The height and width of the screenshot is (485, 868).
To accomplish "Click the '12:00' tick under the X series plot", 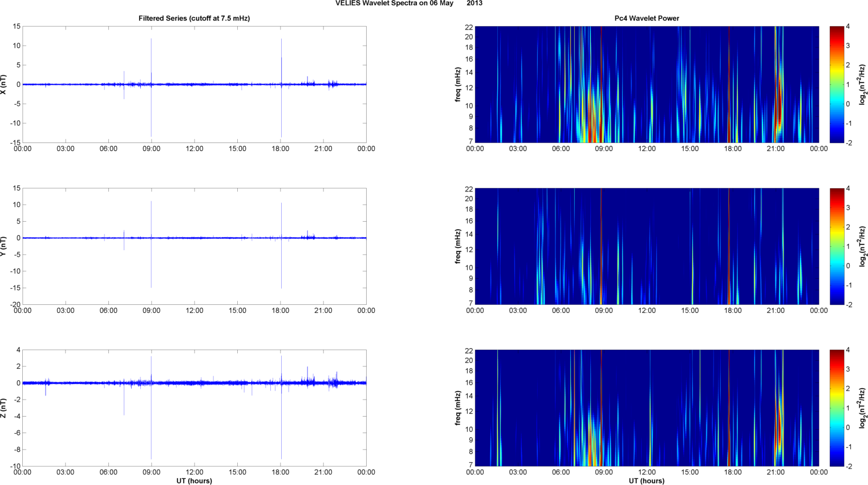I will 194,149.
